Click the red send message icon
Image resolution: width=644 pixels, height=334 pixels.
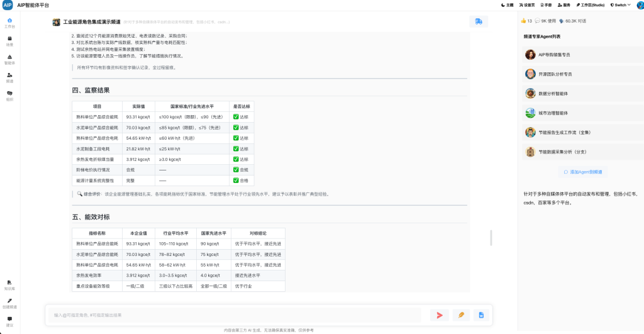pos(440,315)
